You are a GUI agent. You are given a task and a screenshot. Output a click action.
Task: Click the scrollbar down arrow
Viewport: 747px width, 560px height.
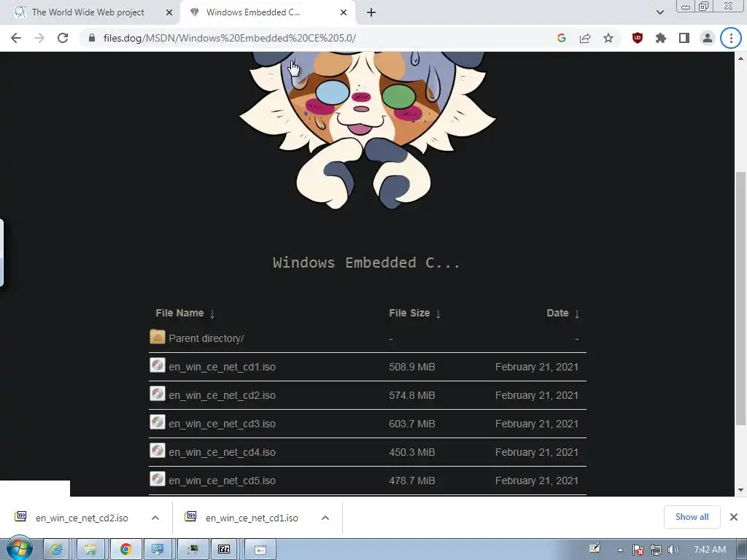pos(740,490)
